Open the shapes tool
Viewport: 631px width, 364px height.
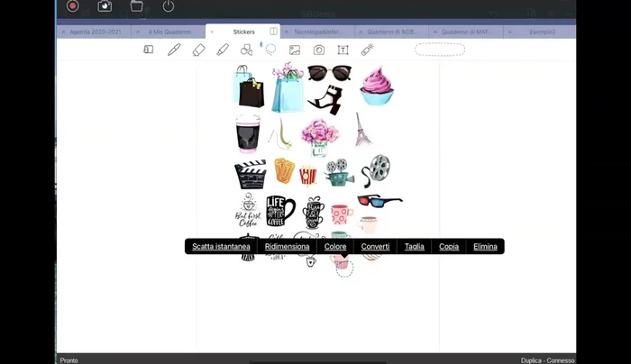point(246,50)
